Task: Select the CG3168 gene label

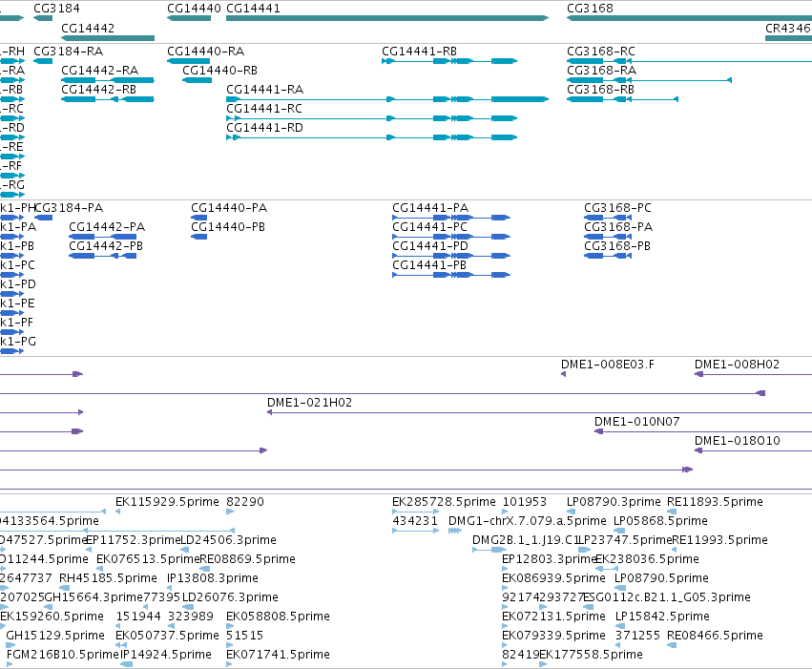Action: (x=590, y=9)
